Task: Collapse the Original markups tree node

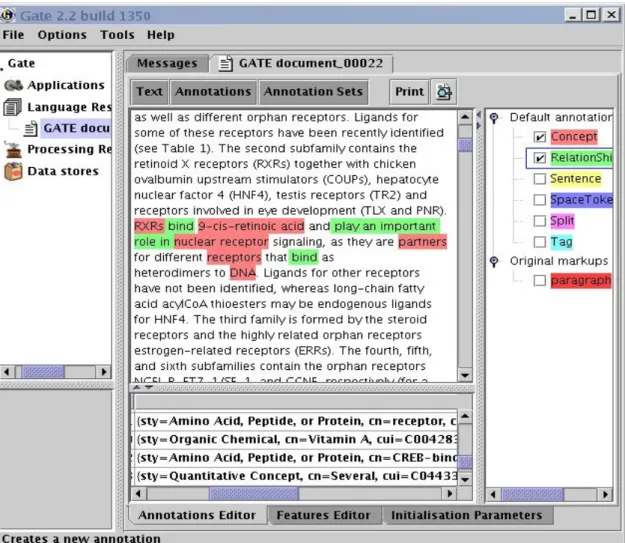Action: (494, 262)
